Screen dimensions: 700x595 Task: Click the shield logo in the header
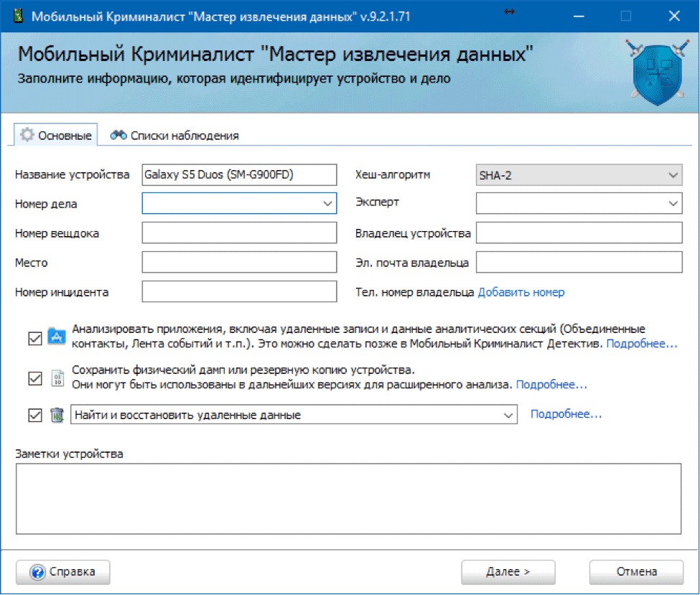click(x=653, y=74)
